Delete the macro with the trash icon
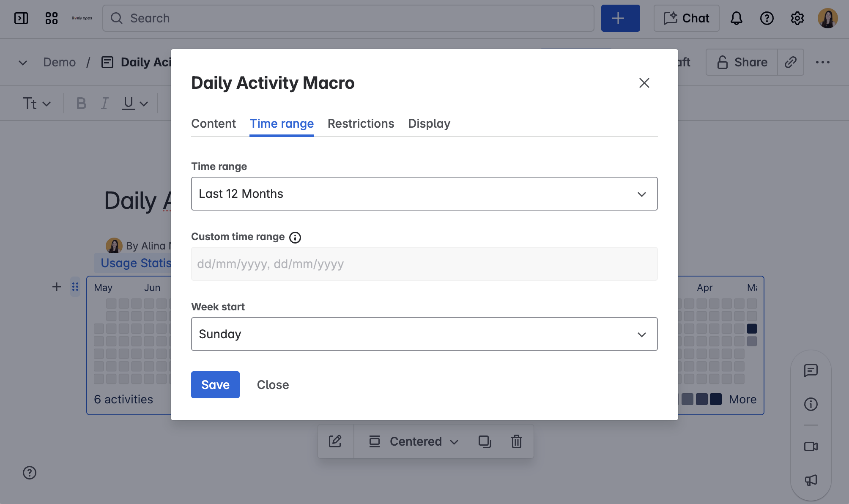The height and width of the screenshot is (504, 849). [x=516, y=441]
